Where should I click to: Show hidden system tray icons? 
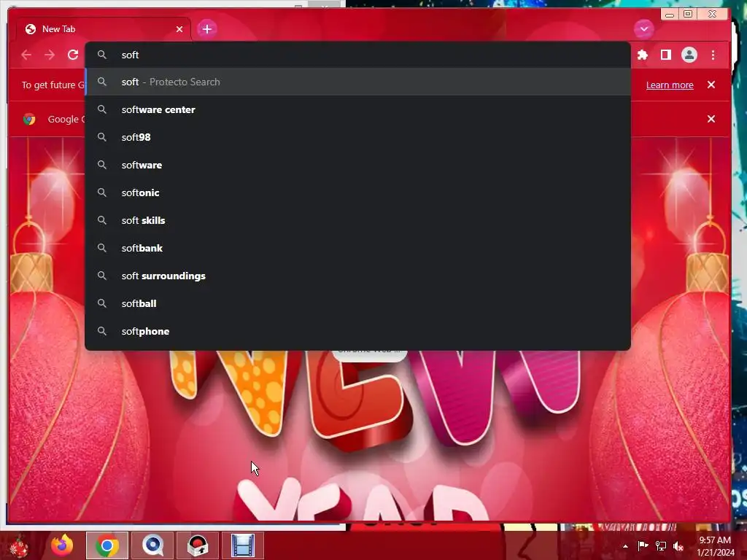point(625,546)
